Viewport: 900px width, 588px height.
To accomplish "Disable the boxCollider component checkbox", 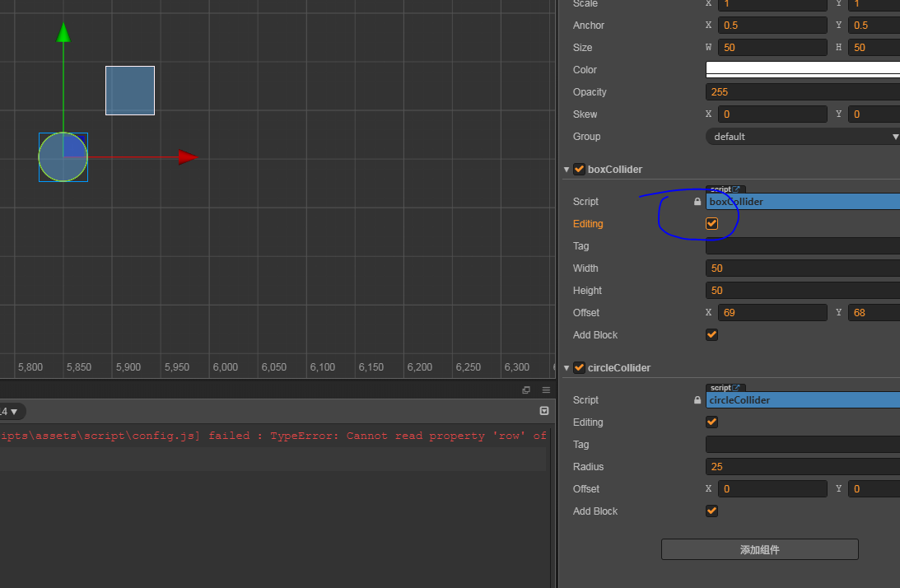I will (x=579, y=170).
